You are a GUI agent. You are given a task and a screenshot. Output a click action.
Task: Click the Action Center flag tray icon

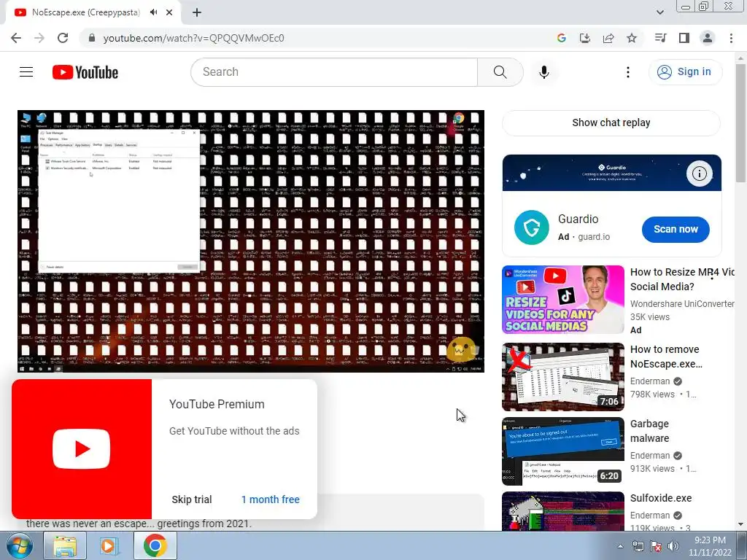656,547
